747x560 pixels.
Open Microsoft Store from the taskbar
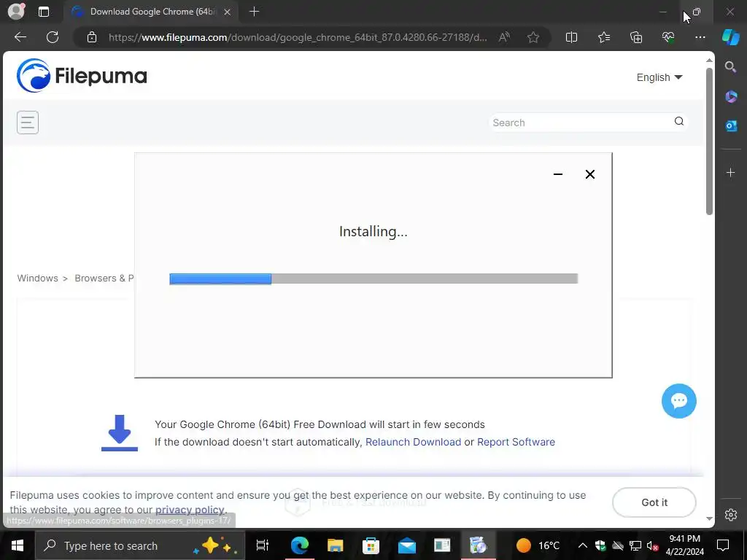[371, 545]
